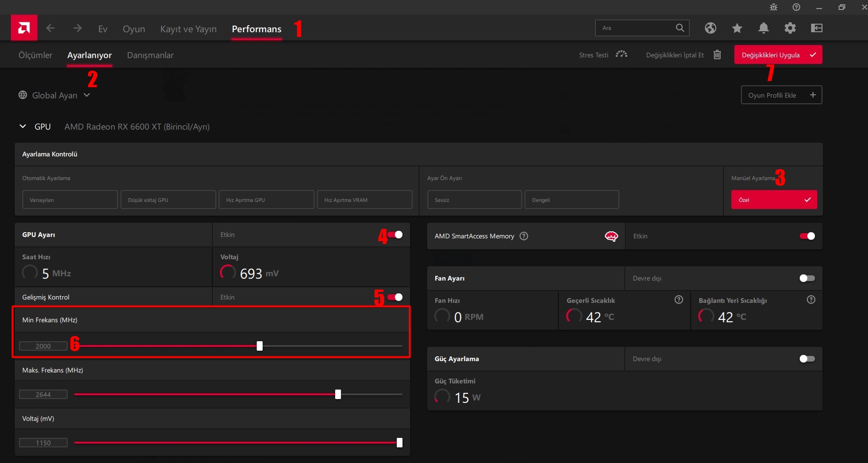Select the Dengeli preset
This screenshot has width=868, height=463.
tap(572, 200)
